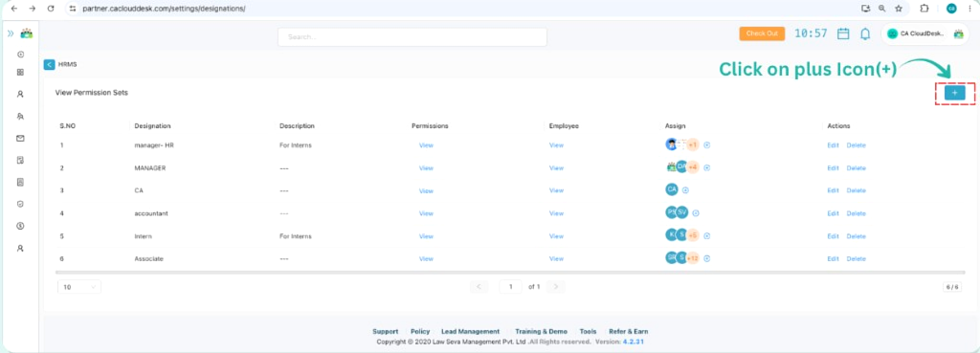Image resolution: width=980 pixels, height=353 pixels.
Task: Focus the Search field
Action: tap(412, 37)
